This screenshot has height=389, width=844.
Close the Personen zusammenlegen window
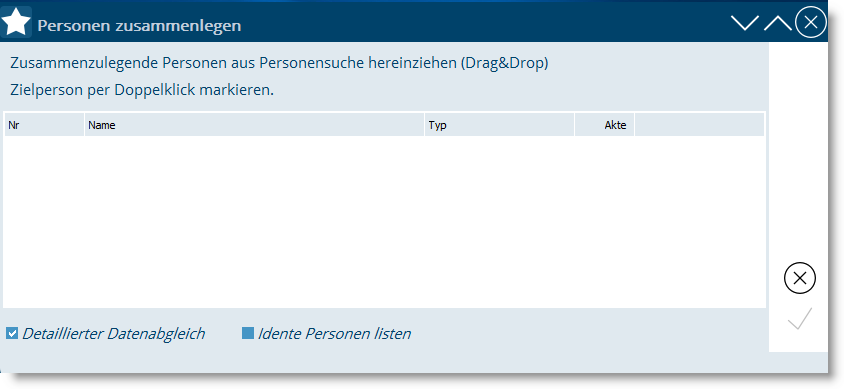coord(811,22)
